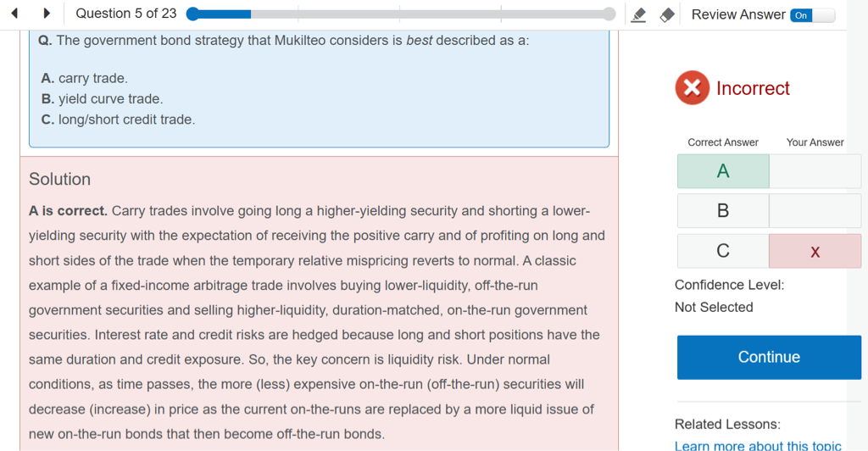The image size is (868, 451).
Task: Click the Correct Answer C cell
Action: [x=723, y=251]
